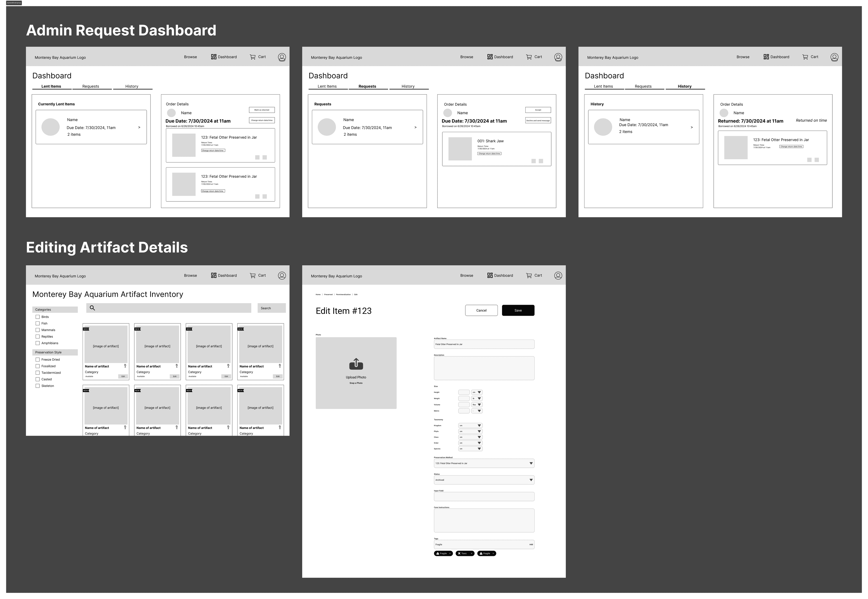Select the bold History tab
The height and width of the screenshot is (599, 868).
[684, 86]
